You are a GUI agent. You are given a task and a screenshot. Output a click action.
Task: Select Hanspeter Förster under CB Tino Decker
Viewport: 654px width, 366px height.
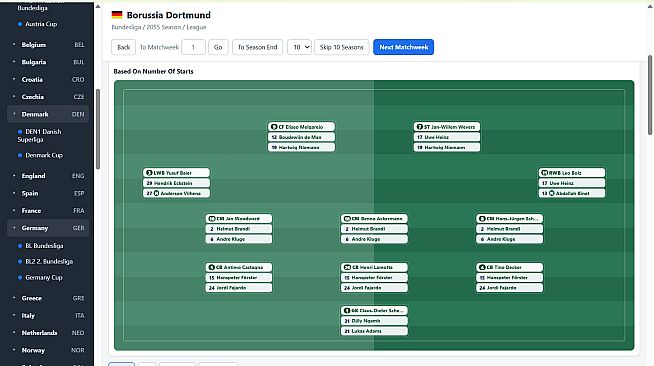(509, 278)
